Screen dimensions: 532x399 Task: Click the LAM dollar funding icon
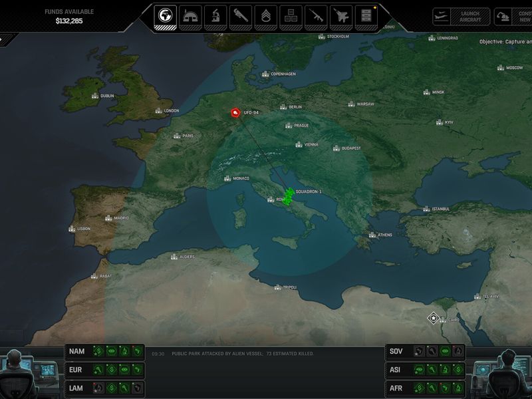pyautogui.click(x=112, y=388)
